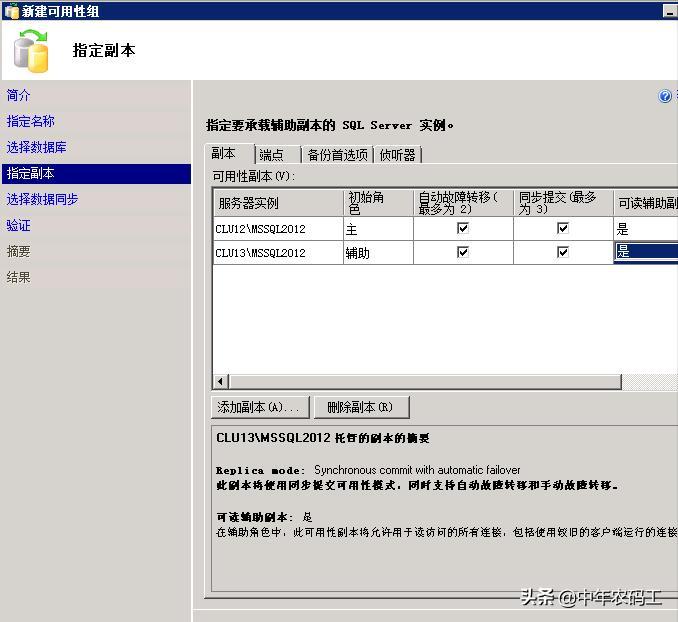Click the 添加副本(A)... button

[260, 407]
